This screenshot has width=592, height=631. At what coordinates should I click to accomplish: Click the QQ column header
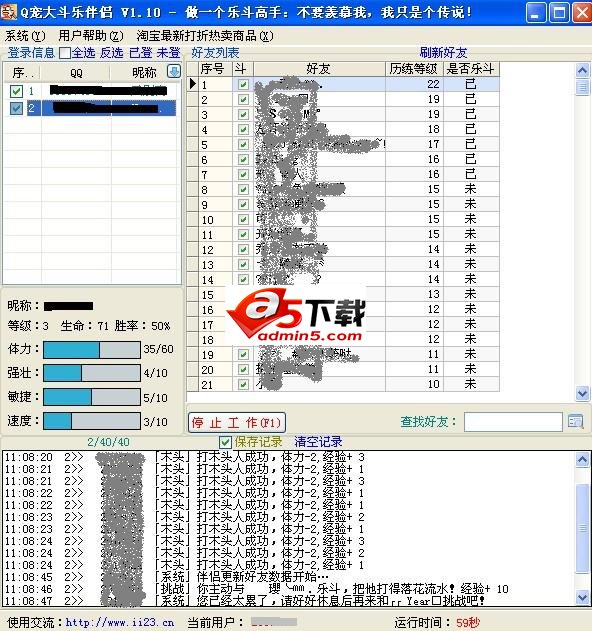(x=76, y=73)
